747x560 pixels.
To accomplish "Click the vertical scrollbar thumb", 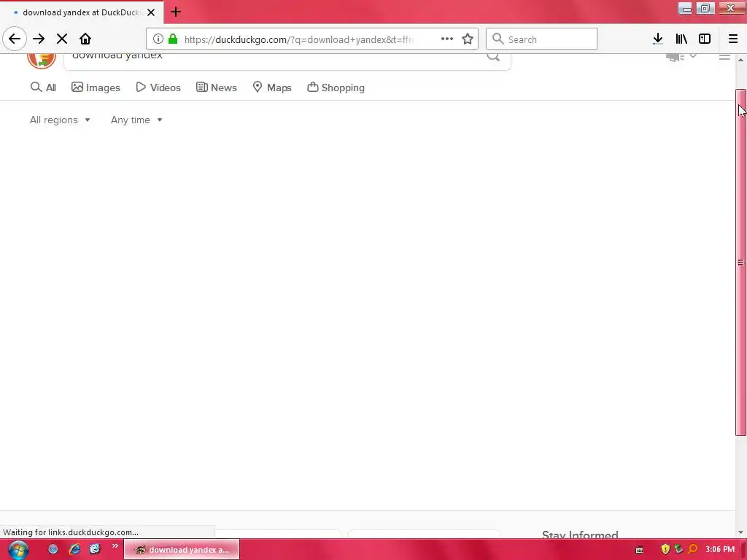I will pyautogui.click(x=741, y=262).
